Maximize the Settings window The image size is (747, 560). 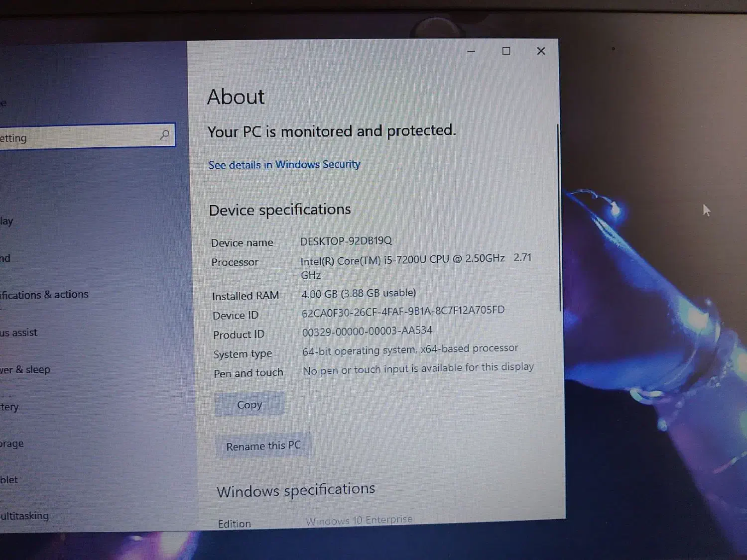pyautogui.click(x=506, y=51)
